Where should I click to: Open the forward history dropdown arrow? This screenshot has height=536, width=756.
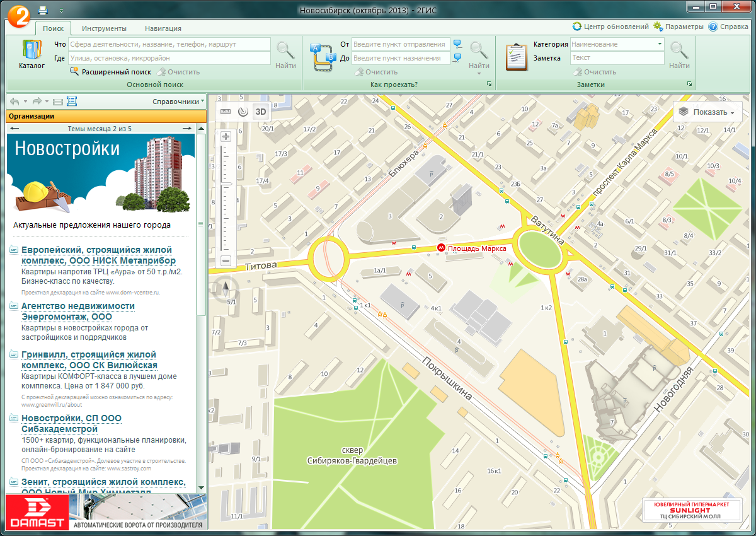(x=47, y=102)
